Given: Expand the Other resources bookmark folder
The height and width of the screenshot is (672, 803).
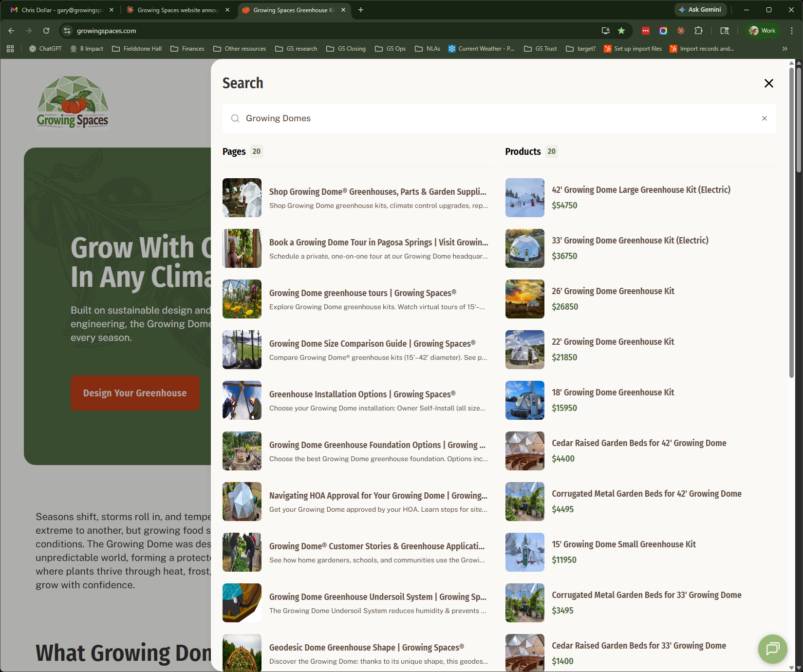Looking at the screenshot, I should click(240, 49).
